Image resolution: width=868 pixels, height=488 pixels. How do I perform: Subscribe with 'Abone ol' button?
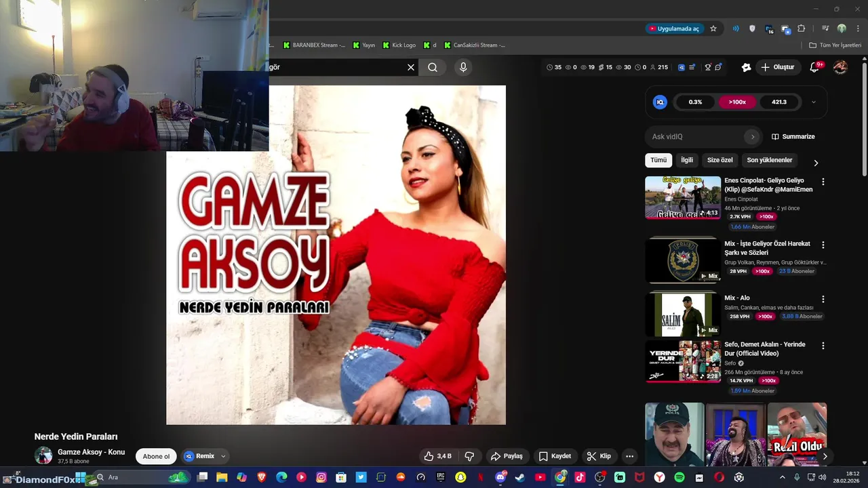156,456
